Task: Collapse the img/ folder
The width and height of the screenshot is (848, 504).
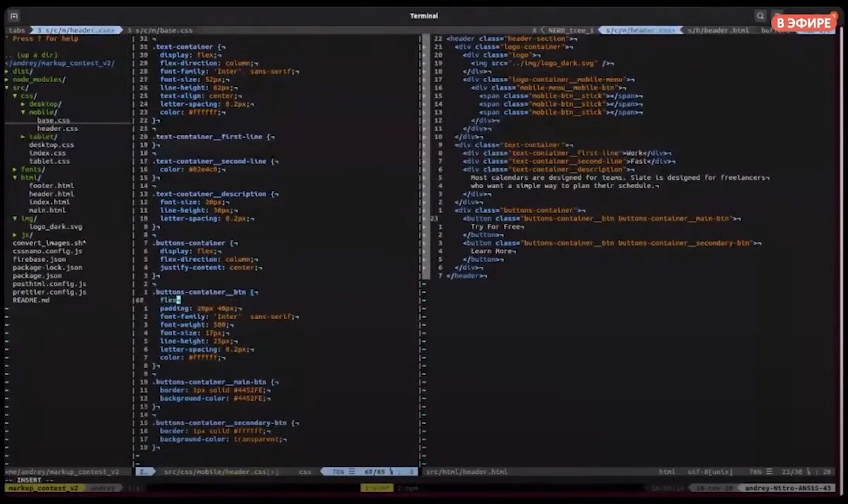Action: click(25, 219)
